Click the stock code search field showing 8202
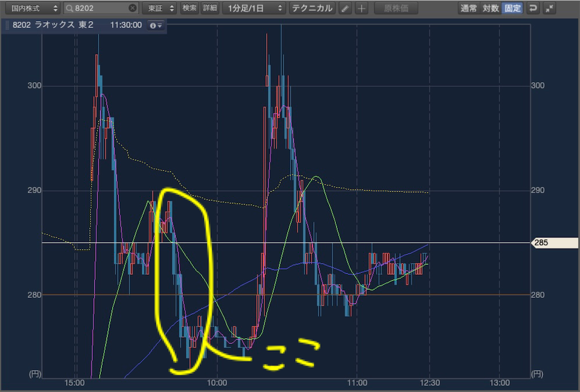The width and height of the screenshot is (580, 392). [x=101, y=8]
